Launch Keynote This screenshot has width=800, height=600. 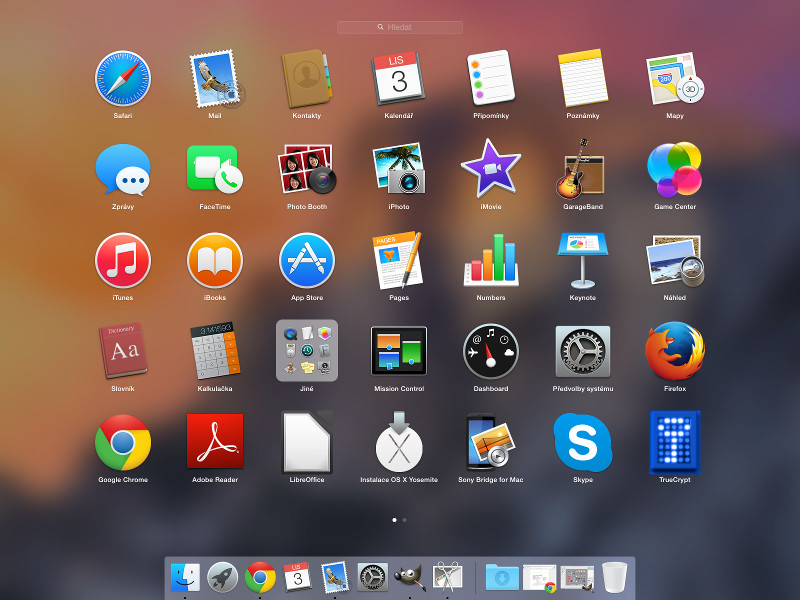pos(583,260)
